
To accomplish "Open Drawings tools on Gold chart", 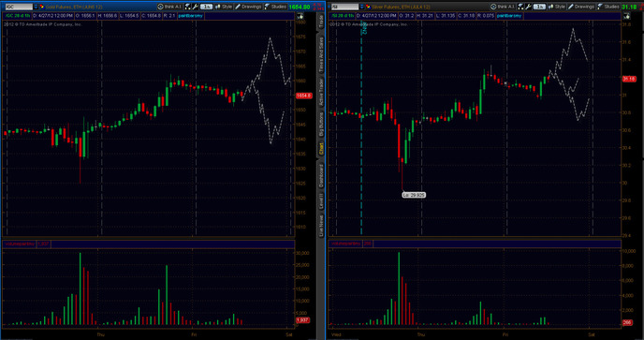I will tap(248, 7).
